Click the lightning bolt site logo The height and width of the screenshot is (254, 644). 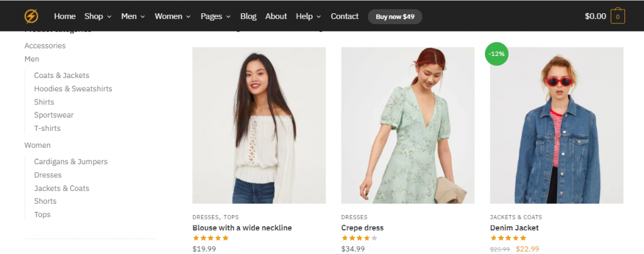point(31,16)
